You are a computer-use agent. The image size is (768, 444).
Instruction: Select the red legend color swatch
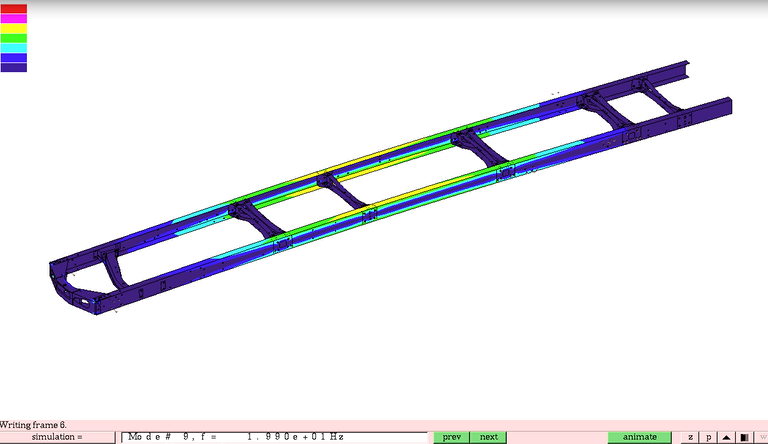[14, 9]
